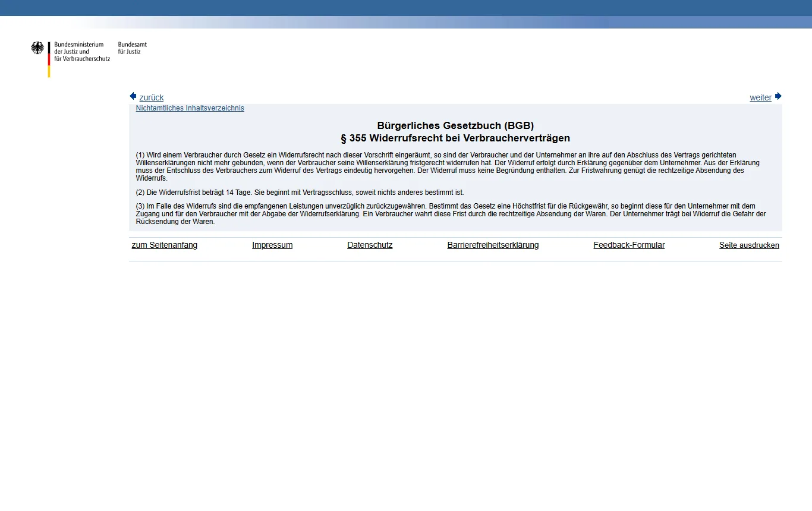Open the Barrierefreiheitserklärung link
The width and height of the screenshot is (812, 511).
[493, 245]
